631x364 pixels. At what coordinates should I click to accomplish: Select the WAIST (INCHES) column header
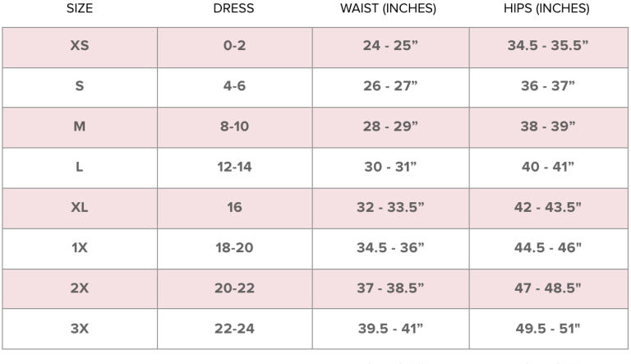[x=388, y=9]
